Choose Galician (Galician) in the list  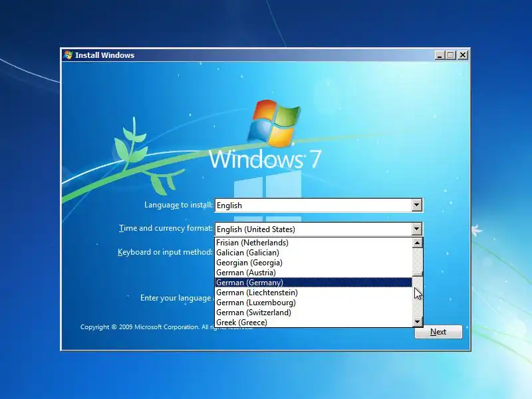pos(313,253)
